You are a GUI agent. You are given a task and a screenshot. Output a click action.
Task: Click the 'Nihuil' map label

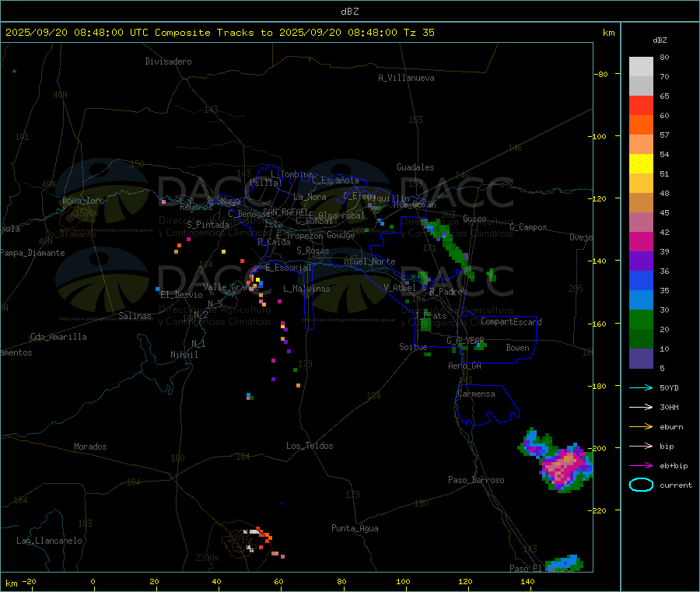pyautogui.click(x=184, y=355)
